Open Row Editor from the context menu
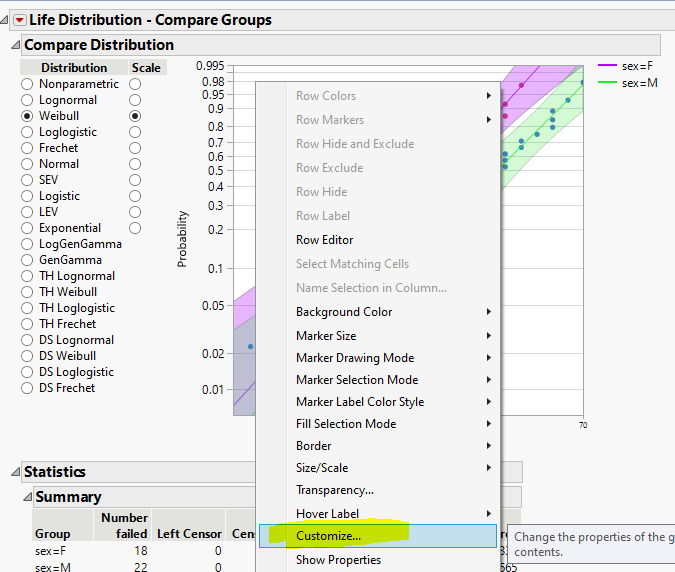Viewport: 675px width, 572px height. 324,240
